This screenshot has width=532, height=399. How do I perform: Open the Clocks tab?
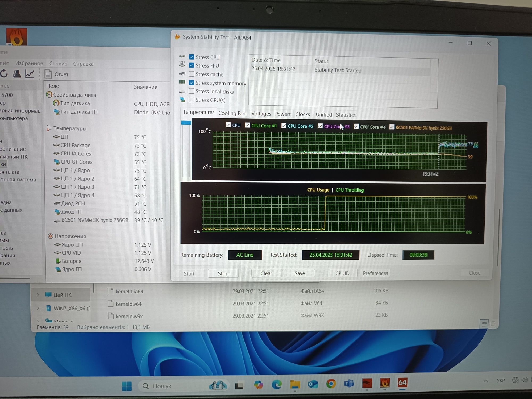tap(302, 114)
